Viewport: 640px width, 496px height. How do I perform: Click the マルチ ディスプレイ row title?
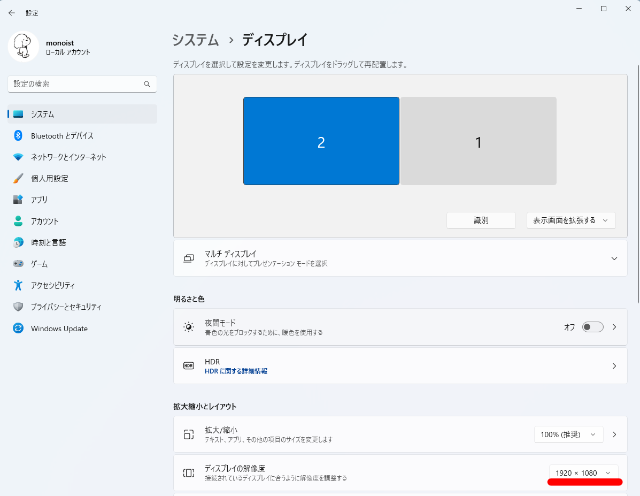pyautogui.click(x=230, y=254)
